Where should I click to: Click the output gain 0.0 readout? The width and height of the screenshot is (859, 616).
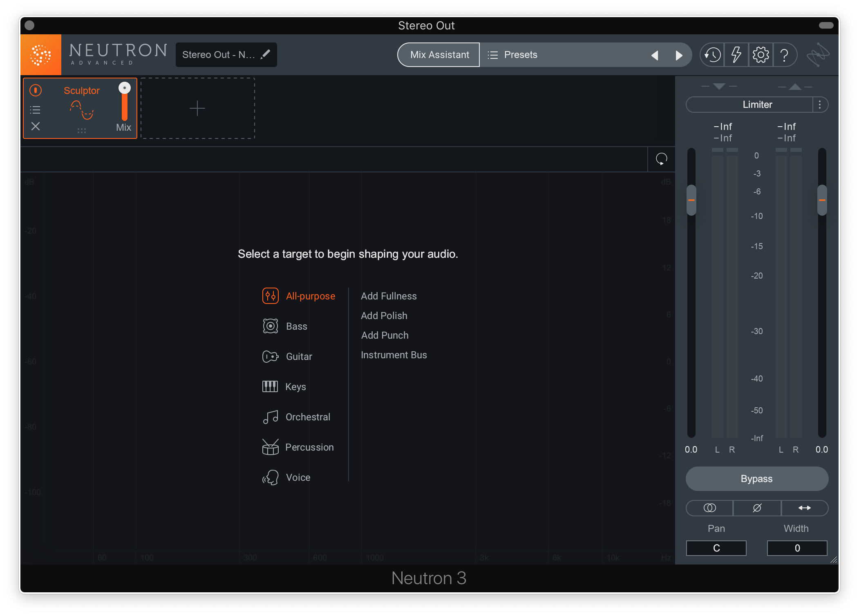[x=822, y=449]
